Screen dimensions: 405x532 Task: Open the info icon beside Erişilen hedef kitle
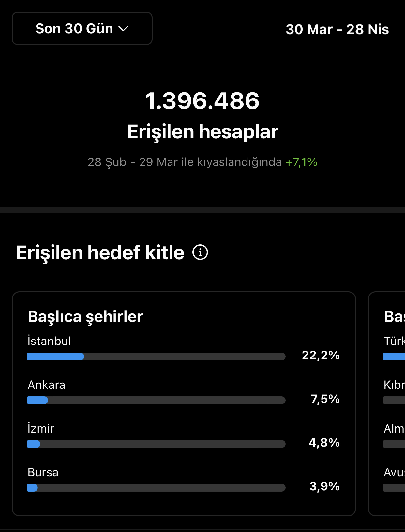point(200,252)
